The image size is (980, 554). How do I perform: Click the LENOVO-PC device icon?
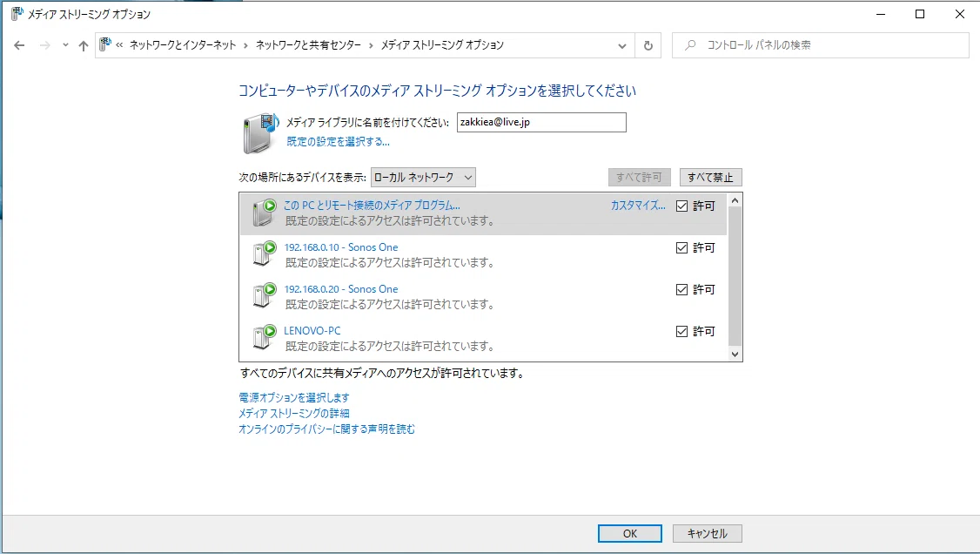[x=265, y=338]
